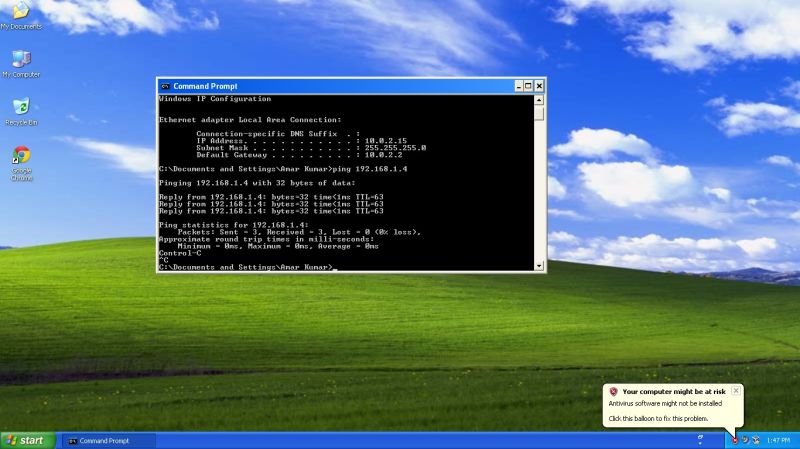Click the Command Prompt taskbar button

click(x=108, y=441)
